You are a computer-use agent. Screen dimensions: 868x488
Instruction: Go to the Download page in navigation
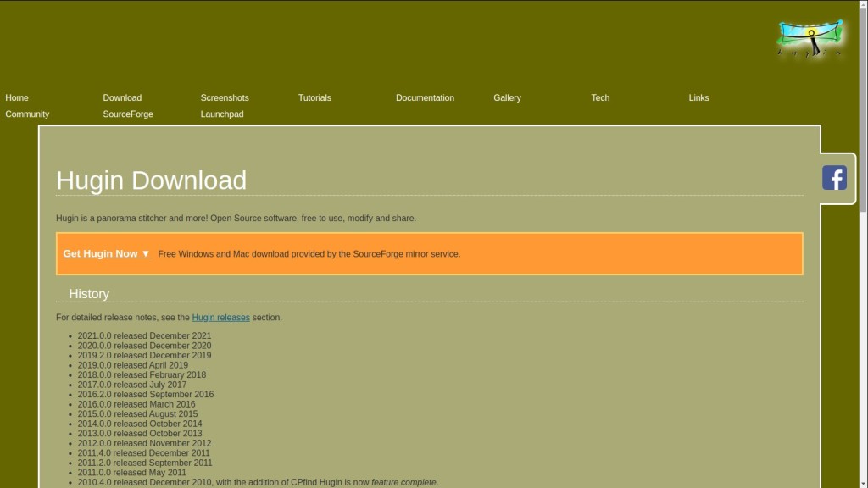[122, 98]
